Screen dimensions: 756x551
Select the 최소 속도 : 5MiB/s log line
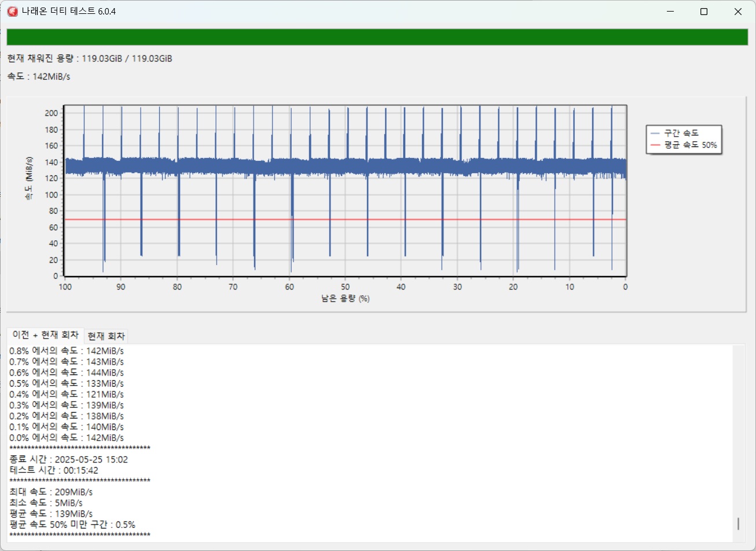47,503
